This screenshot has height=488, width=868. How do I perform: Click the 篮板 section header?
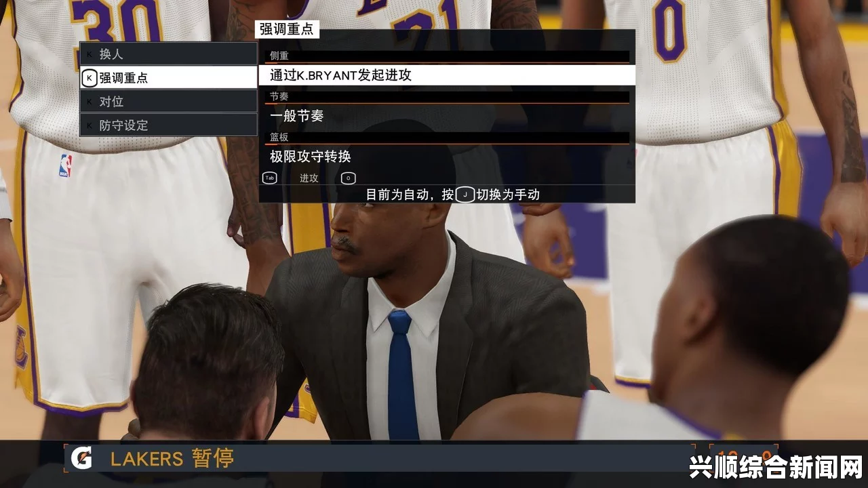279,137
